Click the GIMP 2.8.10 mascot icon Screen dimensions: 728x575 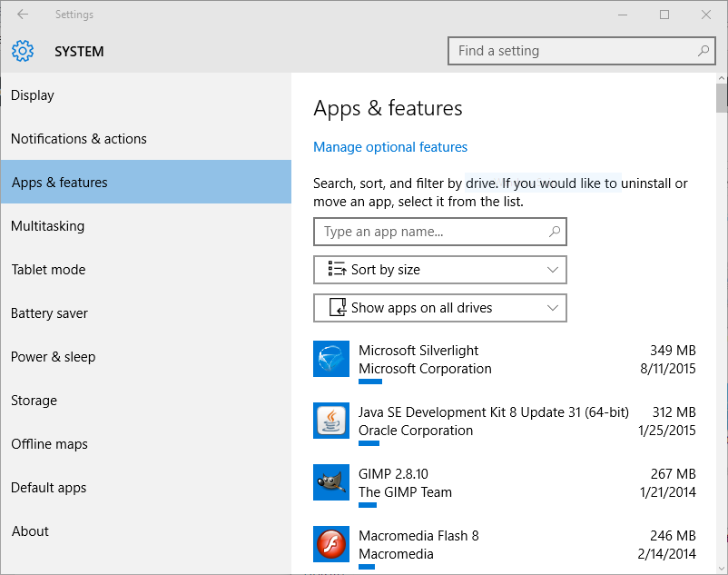click(331, 482)
